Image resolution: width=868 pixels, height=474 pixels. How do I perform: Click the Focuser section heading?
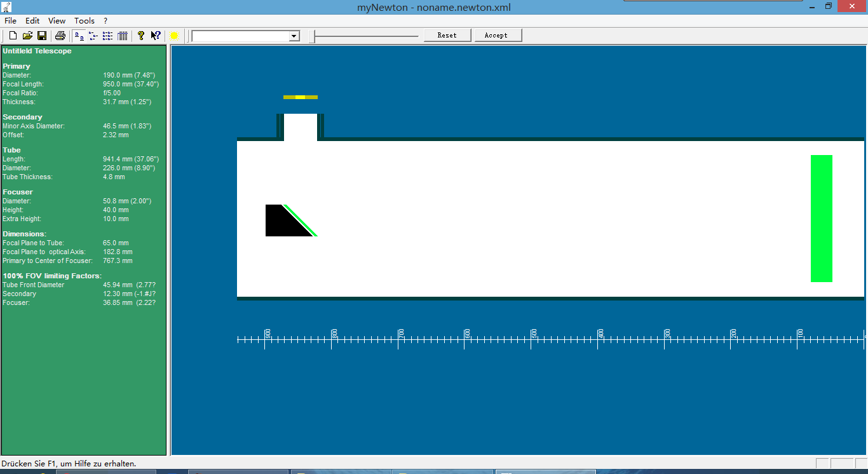tap(18, 192)
